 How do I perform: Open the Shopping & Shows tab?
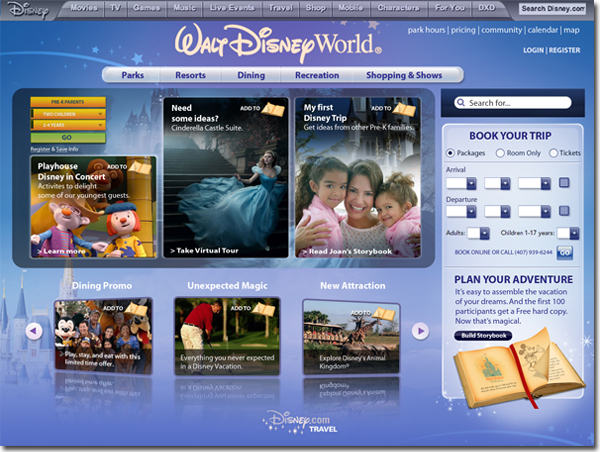(404, 75)
